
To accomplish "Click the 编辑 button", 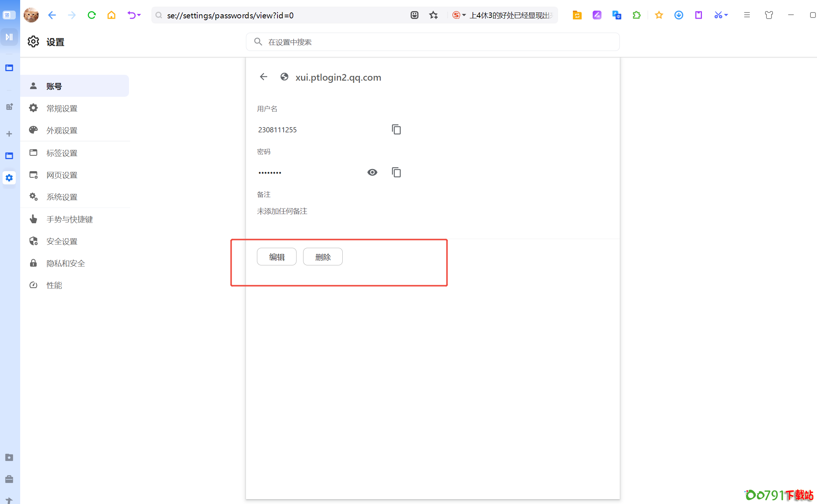I will pyautogui.click(x=276, y=257).
